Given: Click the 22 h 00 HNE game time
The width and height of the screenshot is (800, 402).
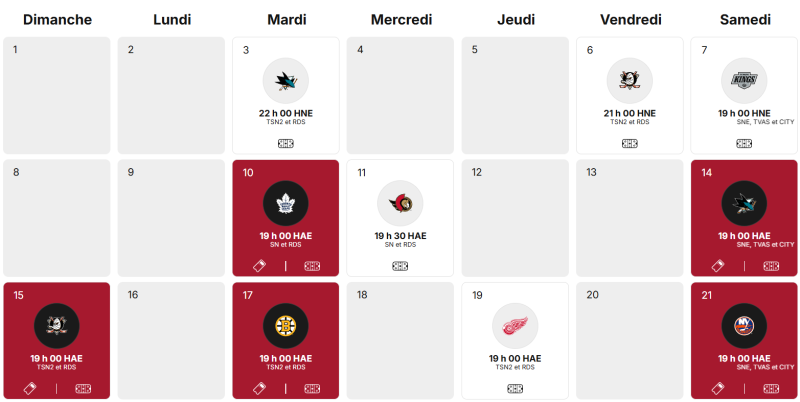Looking at the screenshot, I should (286, 113).
